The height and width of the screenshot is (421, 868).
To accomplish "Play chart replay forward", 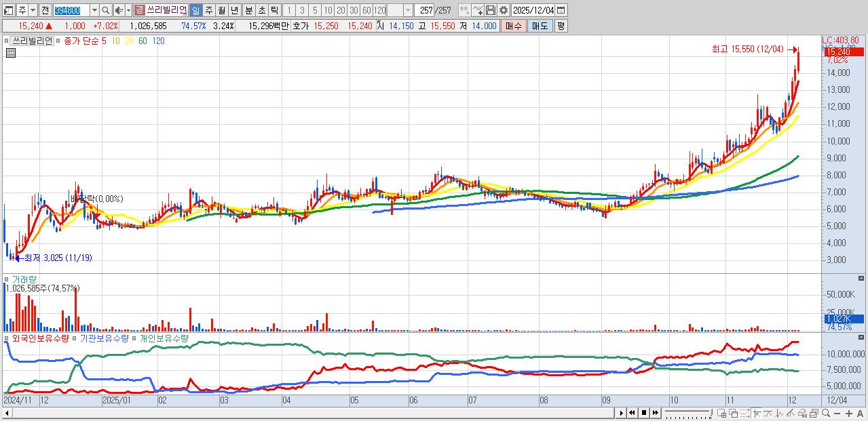I will point(621,413).
